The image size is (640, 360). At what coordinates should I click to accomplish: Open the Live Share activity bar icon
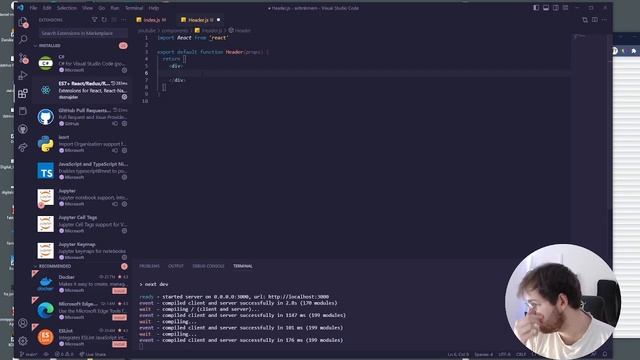[x=23, y=147]
